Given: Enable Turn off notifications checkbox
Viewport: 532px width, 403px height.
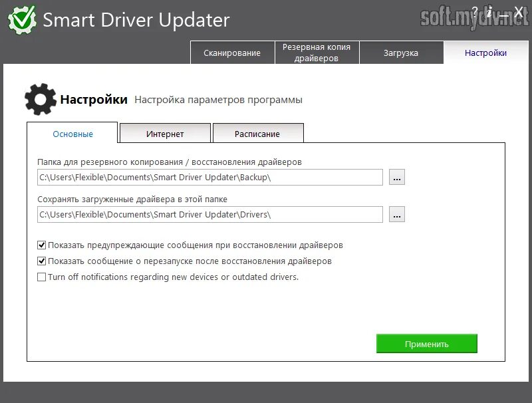Looking at the screenshot, I should (41, 277).
